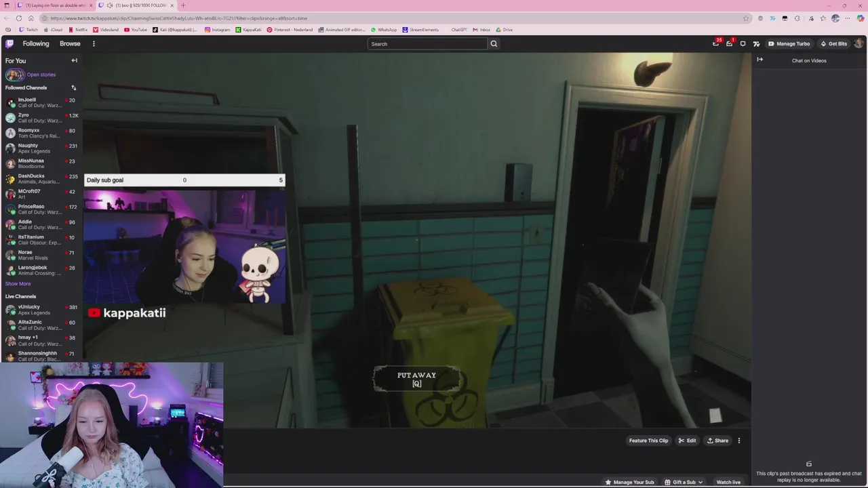Click Manage Turbo button
Viewport: 868px width, 488px height.
click(x=789, y=43)
